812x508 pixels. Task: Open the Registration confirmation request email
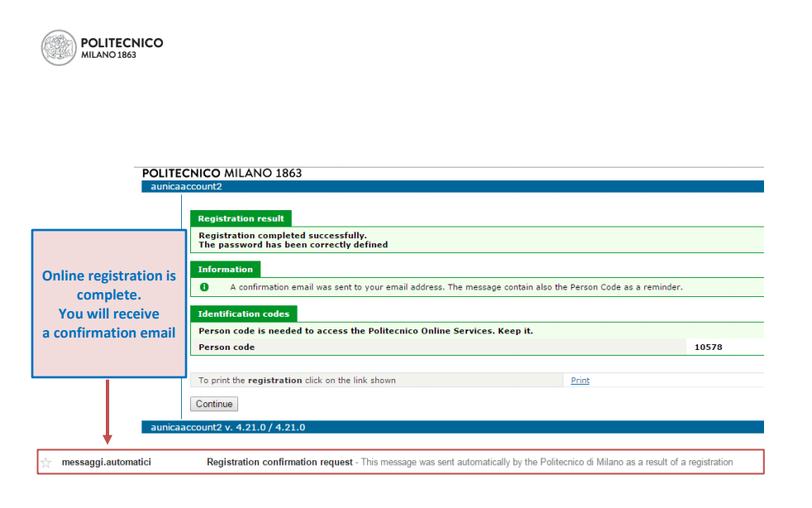click(400, 462)
